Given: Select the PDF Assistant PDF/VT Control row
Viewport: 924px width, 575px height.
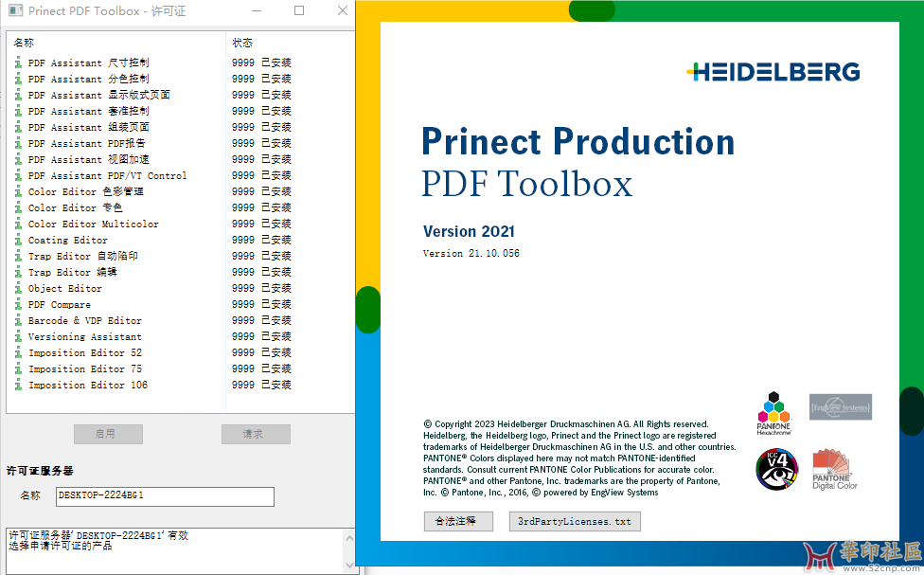Looking at the screenshot, I should (x=180, y=175).
